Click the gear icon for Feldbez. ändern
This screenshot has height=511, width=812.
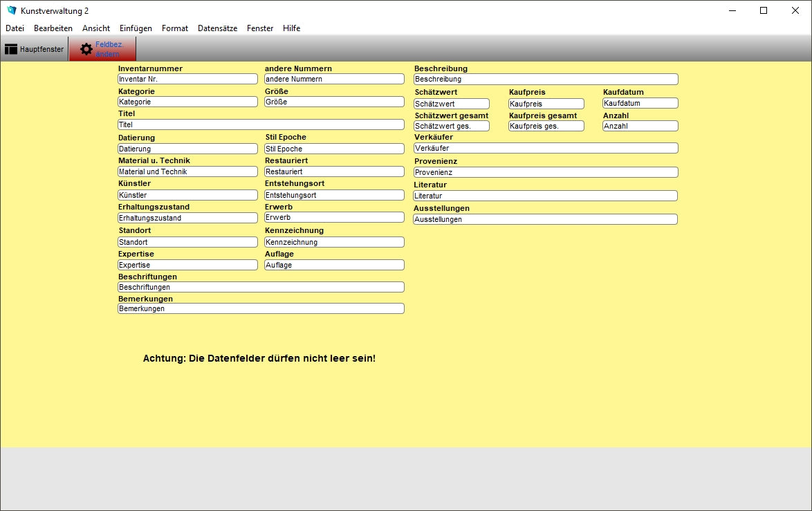(x=86, y=49)
